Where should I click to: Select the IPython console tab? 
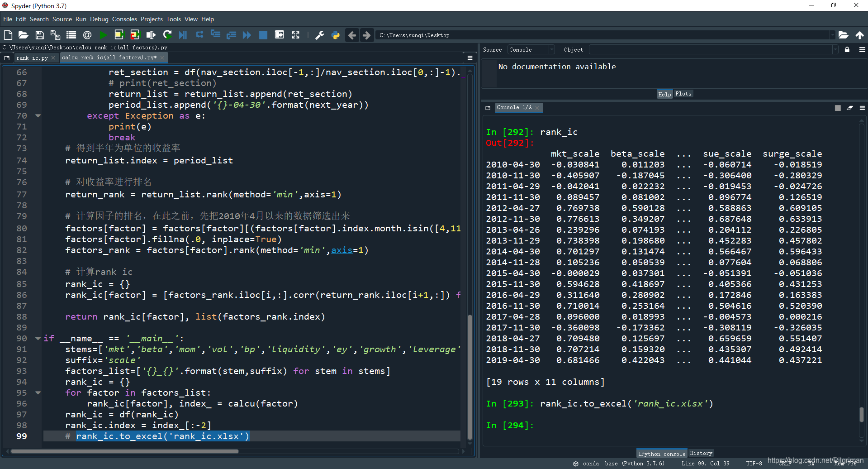click(662, 454)
